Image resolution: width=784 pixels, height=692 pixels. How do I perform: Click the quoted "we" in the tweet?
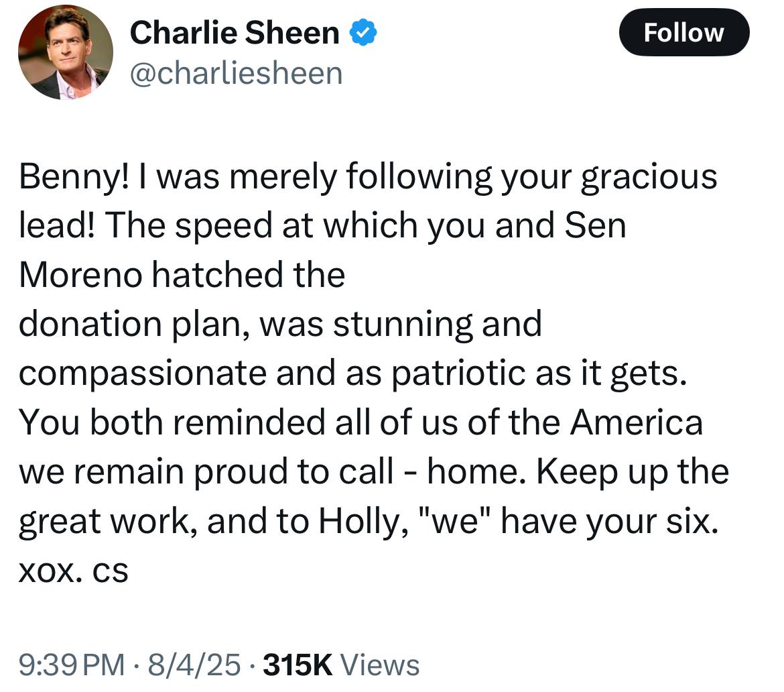455,520
